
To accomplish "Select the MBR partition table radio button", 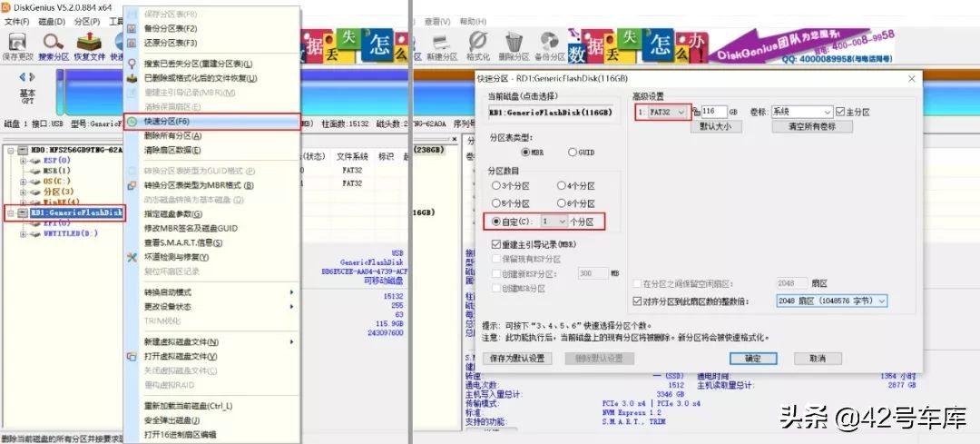I will pos(525,152).
